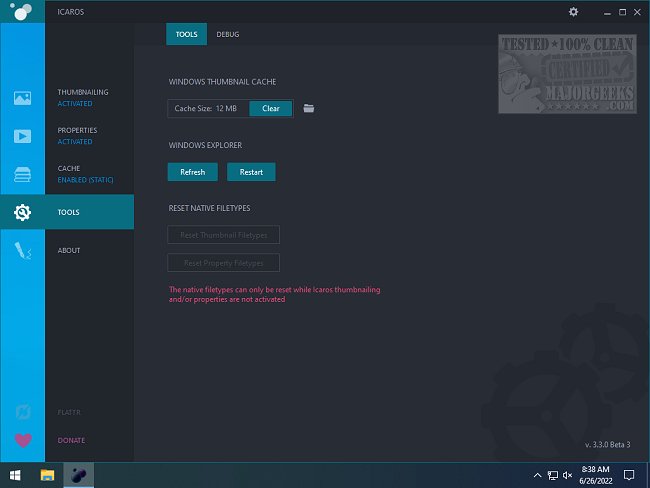Viewport: 650px width, 488px height.
Task: Click the taskbar clock 8:38 AM
Action: pos(595,469)
